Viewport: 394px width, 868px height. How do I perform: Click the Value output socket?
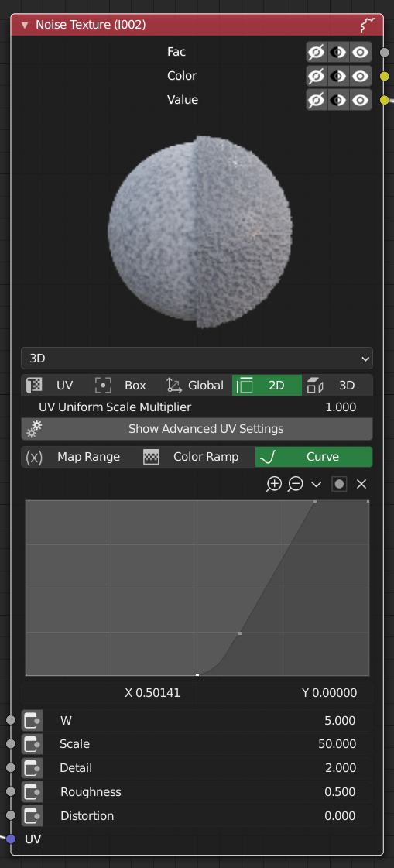pos(385,100)
